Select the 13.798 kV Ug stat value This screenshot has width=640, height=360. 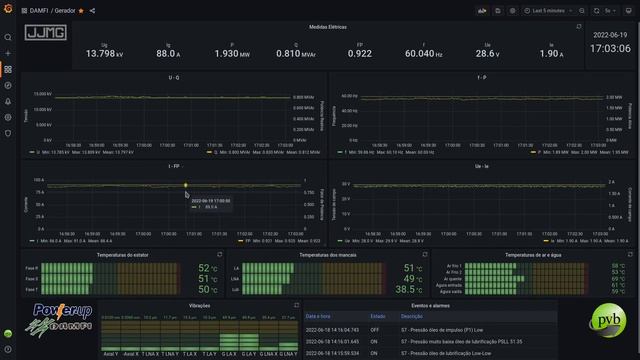point(104,53)
